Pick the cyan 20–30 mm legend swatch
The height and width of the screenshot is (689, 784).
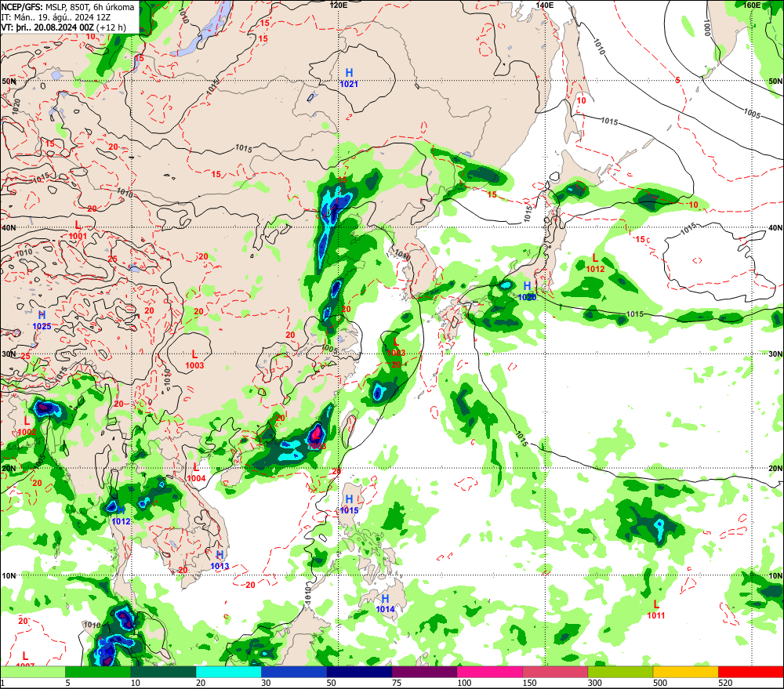coord(228,672)
